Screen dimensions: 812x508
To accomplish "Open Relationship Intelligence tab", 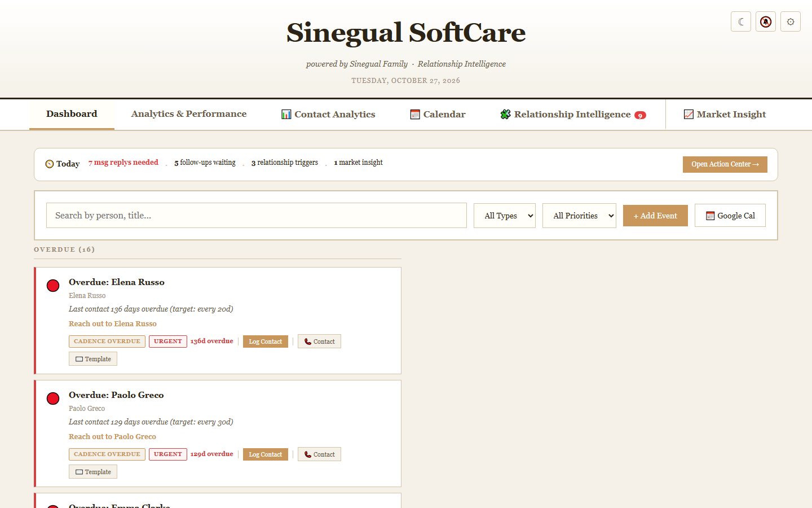I will 573,114.
